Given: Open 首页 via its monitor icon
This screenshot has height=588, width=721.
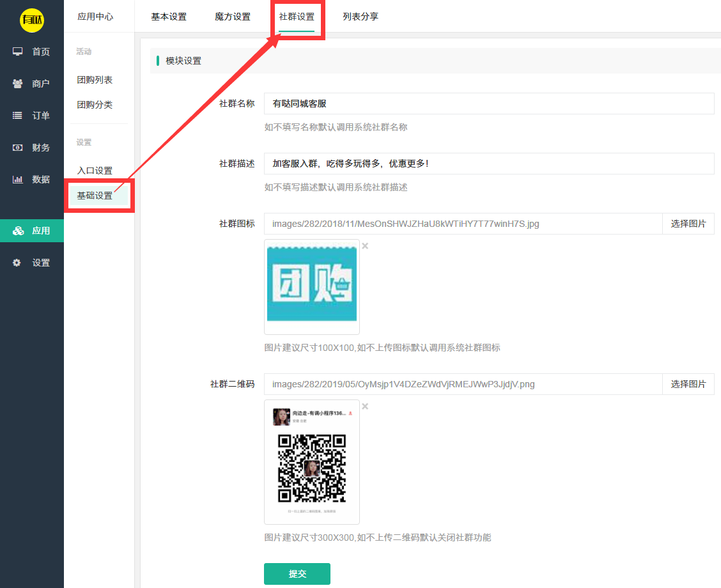Looking at the screenshot, I should [x=17, y=52].
